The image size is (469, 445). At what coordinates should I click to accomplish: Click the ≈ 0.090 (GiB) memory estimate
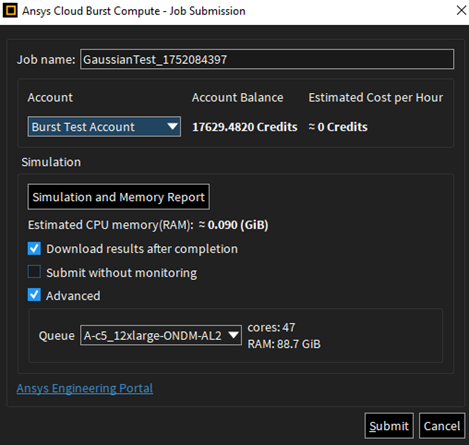click(x=234, y=225)
